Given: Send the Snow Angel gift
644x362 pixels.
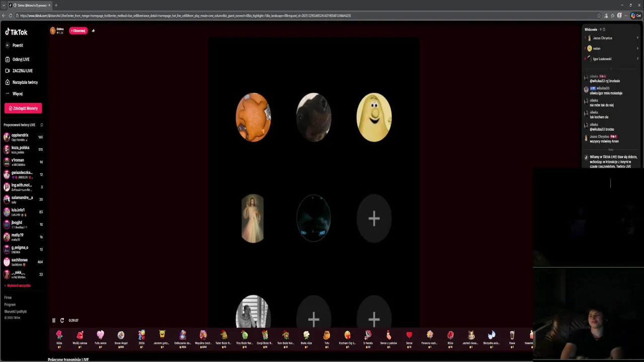Looking at the screenshot, I should click(121, 338).
